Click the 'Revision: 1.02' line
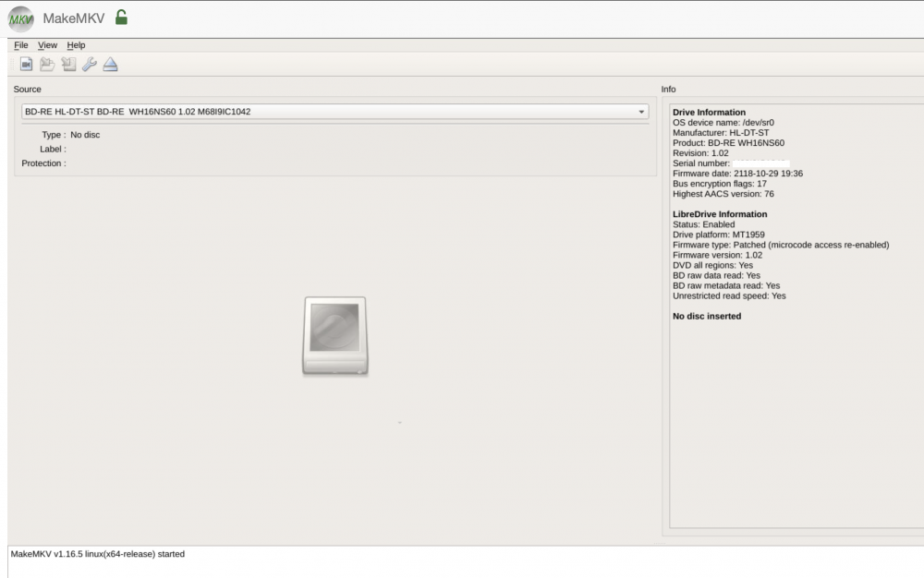 [x=700, y=153]
